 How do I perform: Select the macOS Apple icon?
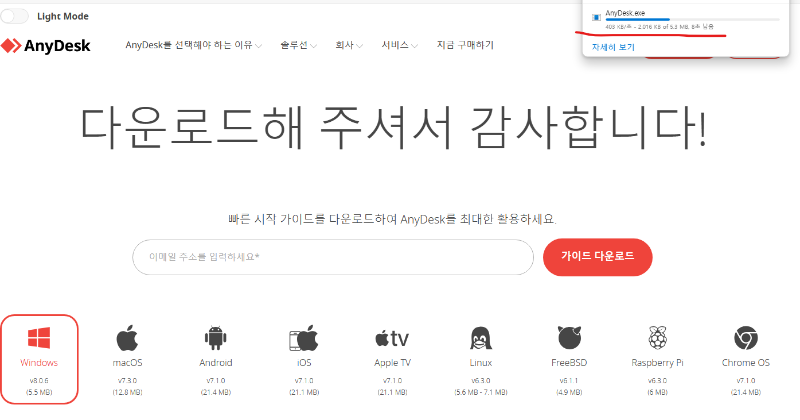[127, 338]
